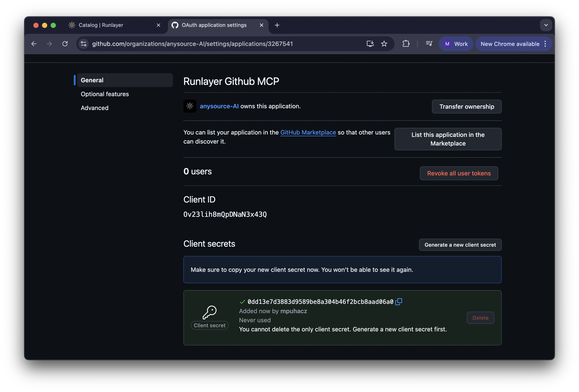The width and height of the screenshot is (579, 392).
Task: Click the GitHub favicon on active tab
Action: coord(175,25)
